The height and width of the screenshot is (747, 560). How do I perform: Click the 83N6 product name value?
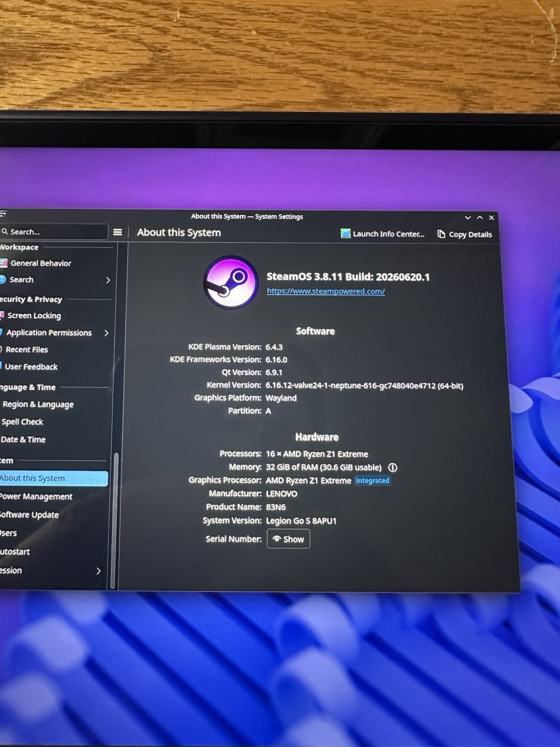point(276,507)
